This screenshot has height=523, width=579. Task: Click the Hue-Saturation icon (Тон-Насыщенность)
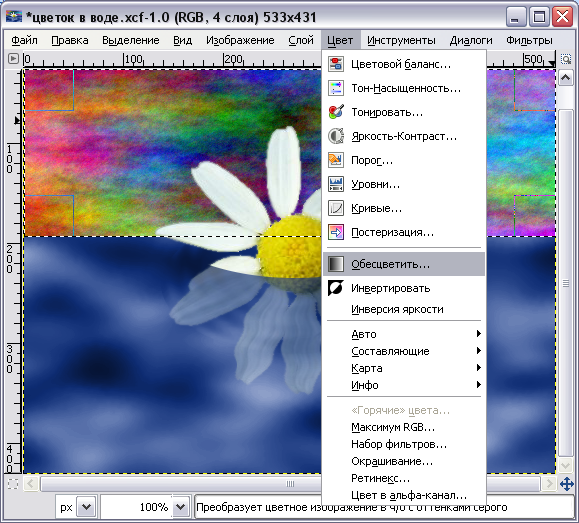click(x=336, y=88)
